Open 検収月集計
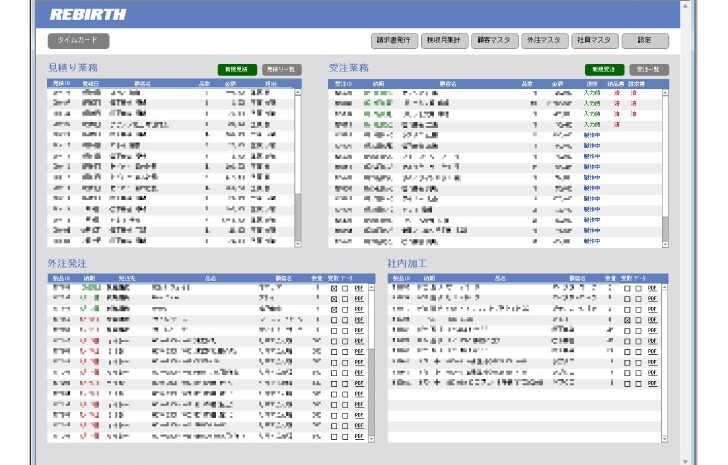The width and height of the screenshot is (728, 465). (444, 41)
